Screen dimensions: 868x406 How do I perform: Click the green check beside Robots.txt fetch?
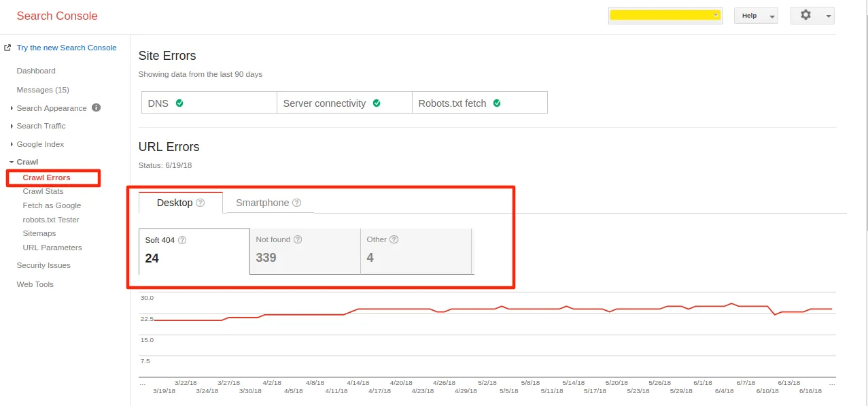[498, 102]
